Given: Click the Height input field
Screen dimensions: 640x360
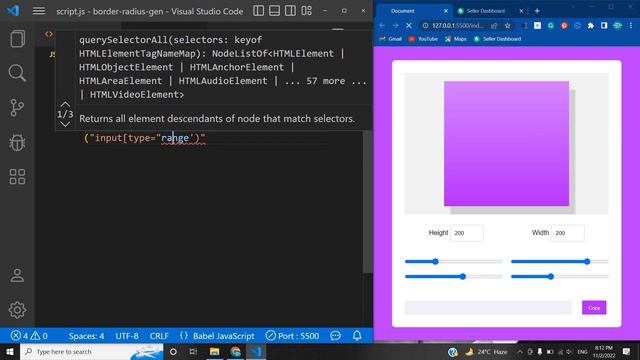Looking at the screenshot, I should tap(467, 233).
